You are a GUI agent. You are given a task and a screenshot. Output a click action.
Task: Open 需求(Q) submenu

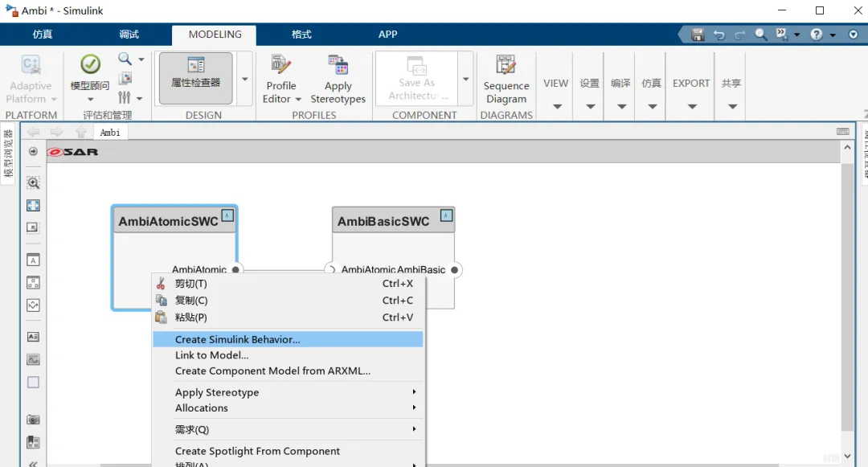[288, 429]
